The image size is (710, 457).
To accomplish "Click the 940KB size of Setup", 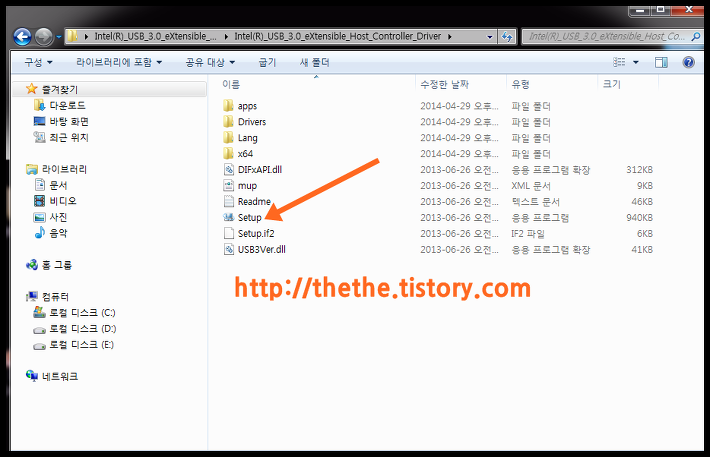I will (x=639, y=218).
